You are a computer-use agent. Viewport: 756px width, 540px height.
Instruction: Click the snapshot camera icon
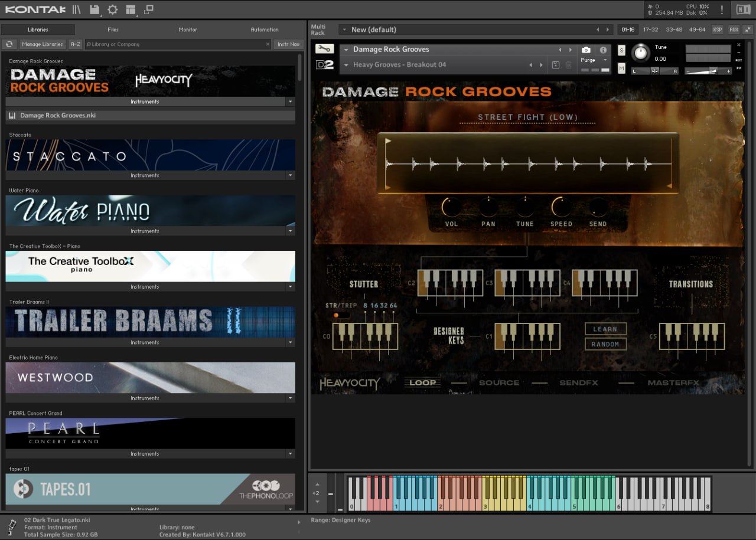[x=586, y=50]
